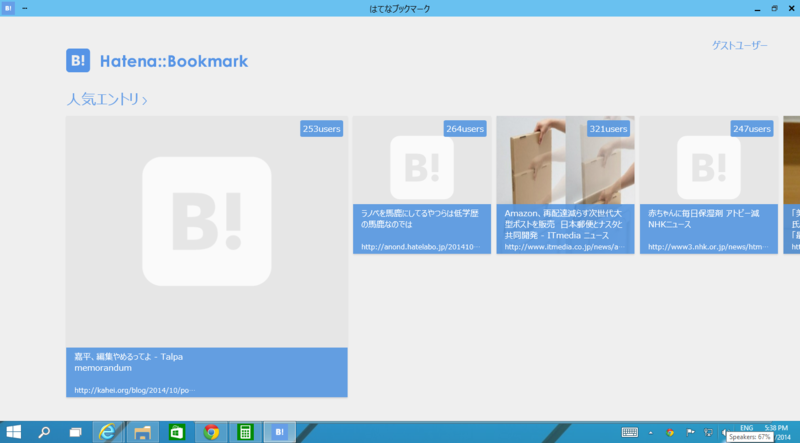Click the 321users bookmark count badge
Image resolution: width=800 pixels, height=443 pixels.
click(608, 129)
